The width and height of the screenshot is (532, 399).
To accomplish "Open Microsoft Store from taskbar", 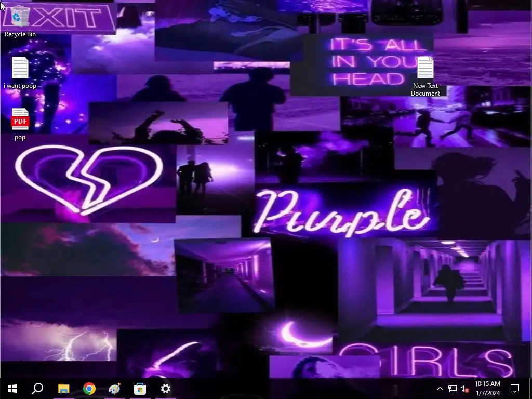I will click(x=140, y=389).
